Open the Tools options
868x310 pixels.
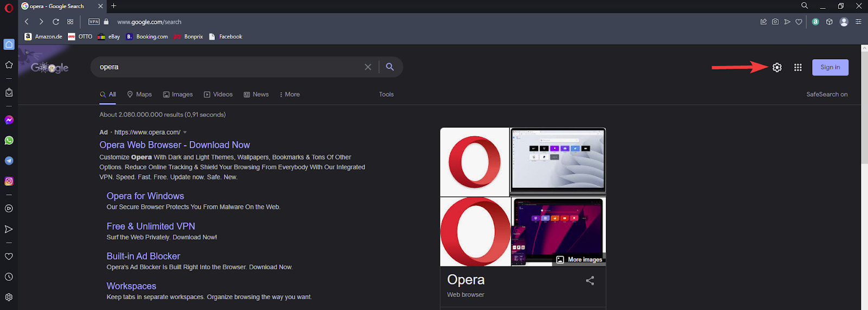(x=386, y=94)
